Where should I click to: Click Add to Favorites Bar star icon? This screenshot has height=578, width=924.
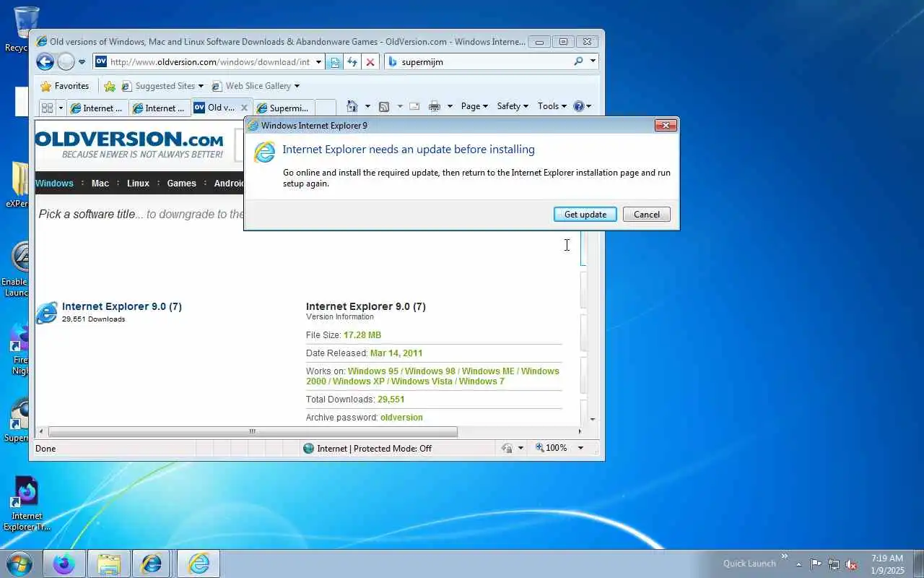110,86
